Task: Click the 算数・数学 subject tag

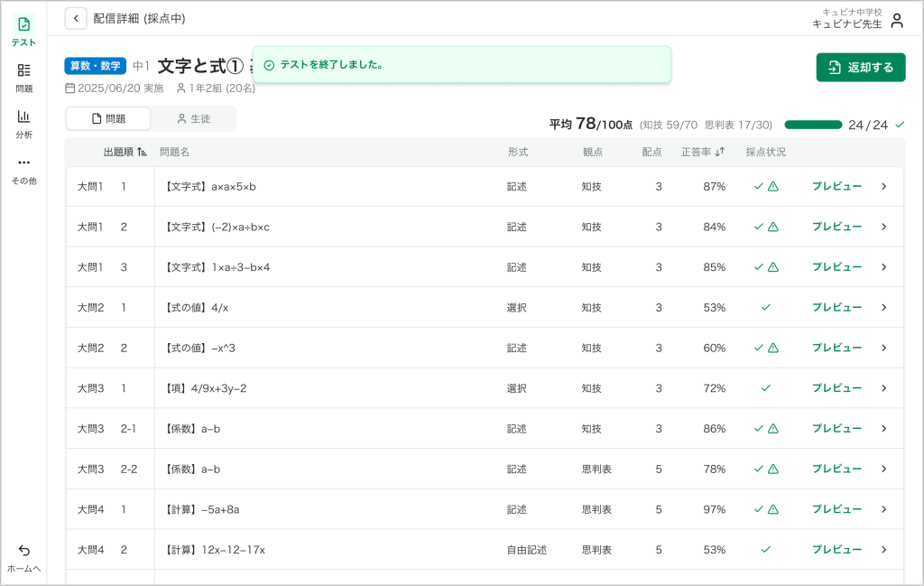Action: pyautogui.click(x=95, y=65)
